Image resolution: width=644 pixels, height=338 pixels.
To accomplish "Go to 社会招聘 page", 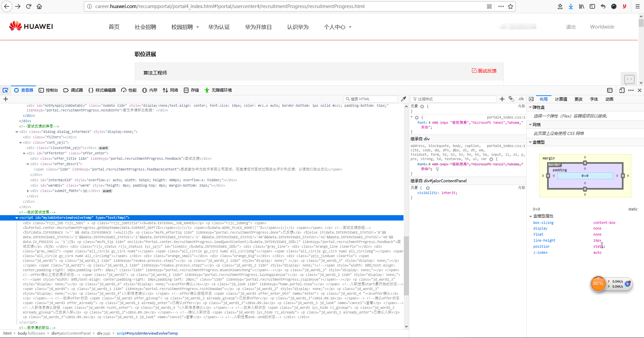I will pyautogui.click(x=145, y=27).
